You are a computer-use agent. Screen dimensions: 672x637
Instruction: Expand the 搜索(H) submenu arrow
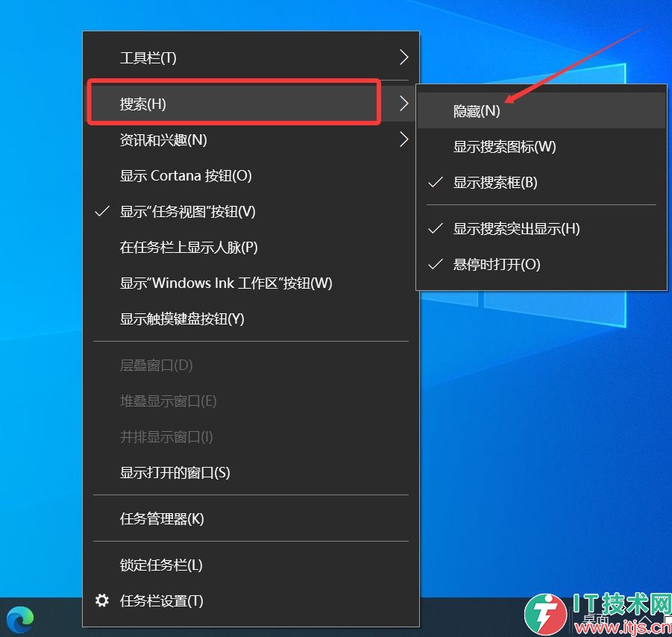pyautogui.click(x=403, y=104)
